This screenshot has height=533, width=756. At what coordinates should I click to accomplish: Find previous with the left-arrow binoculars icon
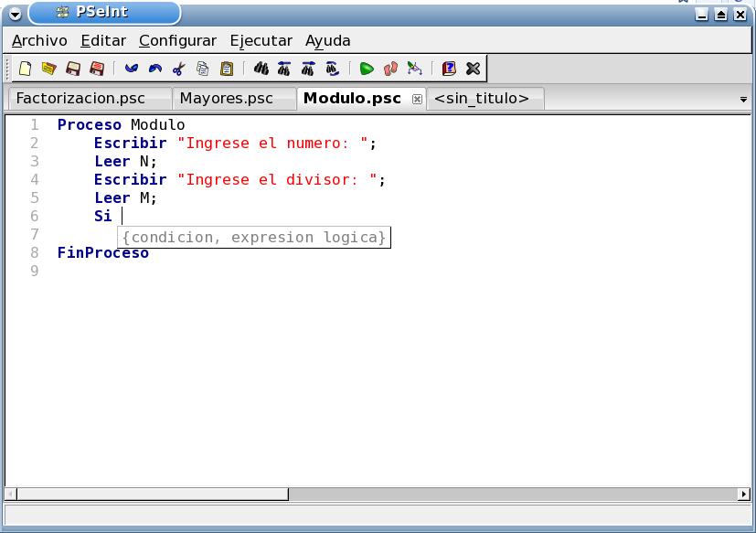point(284,69)
